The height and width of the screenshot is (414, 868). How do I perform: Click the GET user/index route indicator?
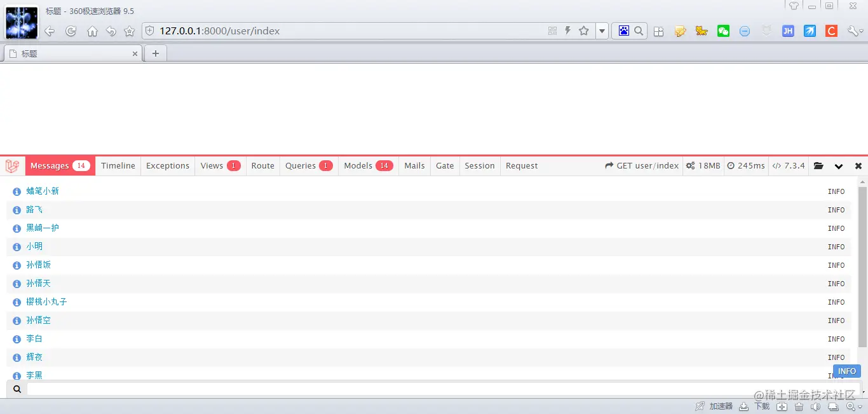pos(642,166)
